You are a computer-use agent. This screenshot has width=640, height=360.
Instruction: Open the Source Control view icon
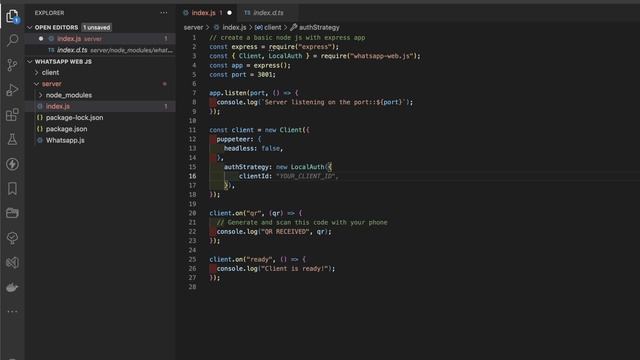click(x=13, y=65)
